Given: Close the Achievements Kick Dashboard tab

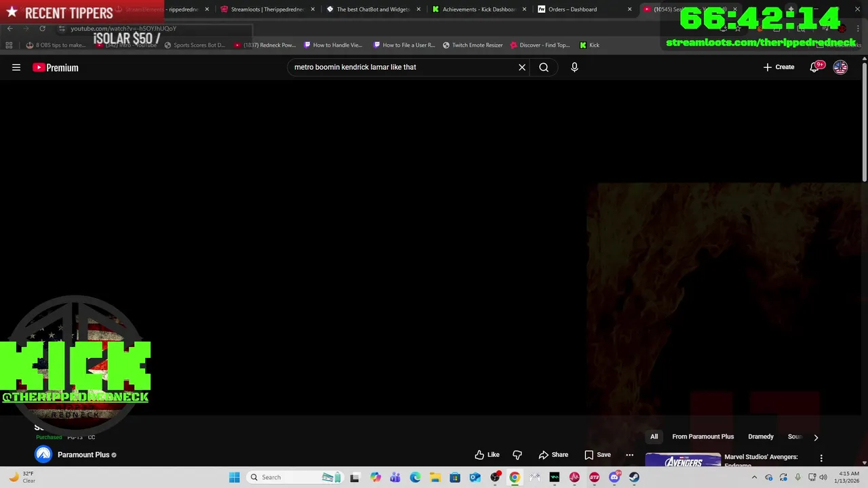Looking at the screenshot, I should click(x=524, y=9).
